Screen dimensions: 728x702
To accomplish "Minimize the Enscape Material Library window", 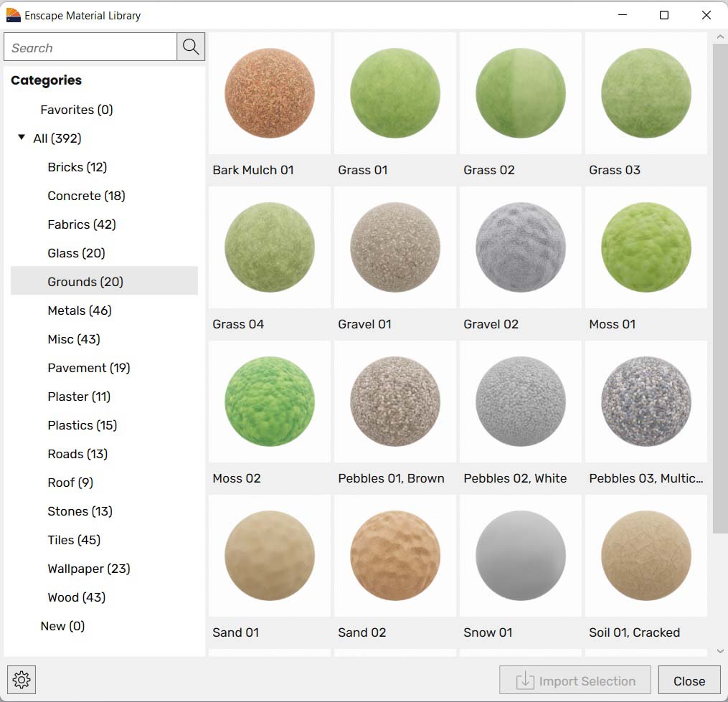I will coord(622,15).
